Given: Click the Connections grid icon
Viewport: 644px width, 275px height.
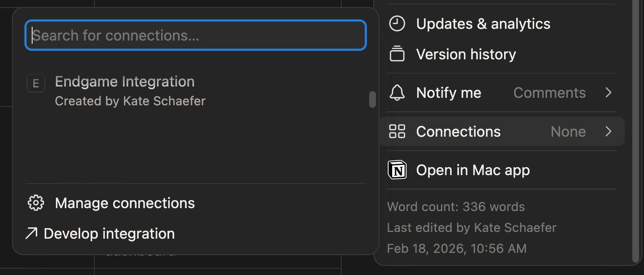Looking at the screenshot, I should pos(397,131).
